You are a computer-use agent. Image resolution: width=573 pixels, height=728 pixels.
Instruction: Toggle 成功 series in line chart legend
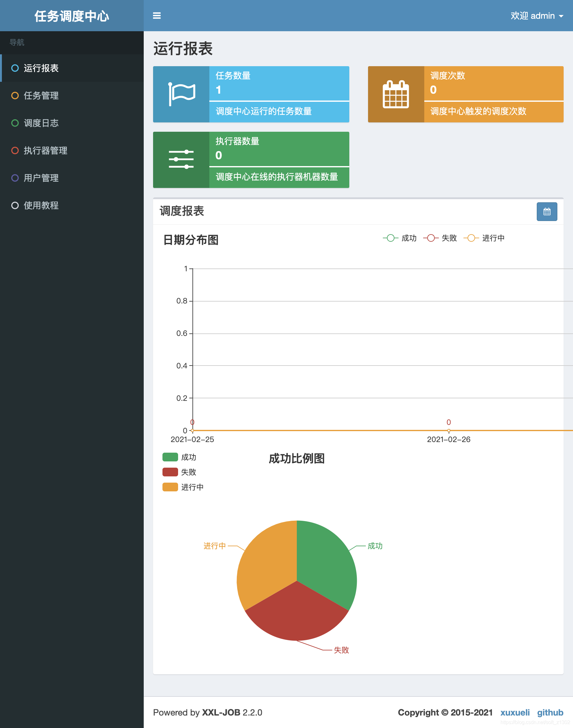400,238
